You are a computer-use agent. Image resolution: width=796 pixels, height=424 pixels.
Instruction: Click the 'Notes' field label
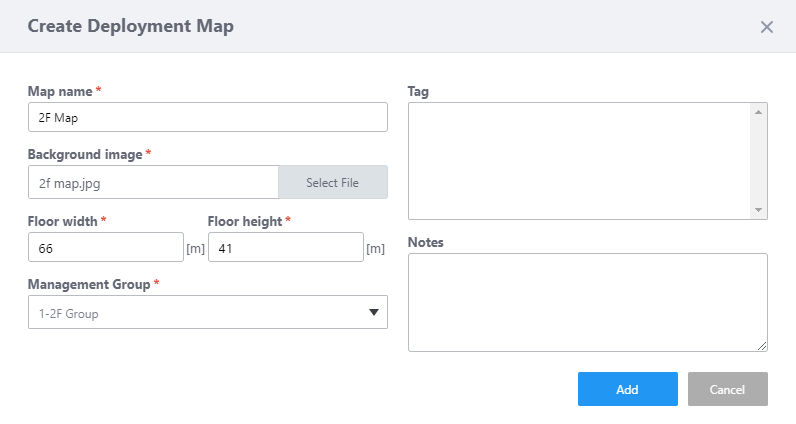point(425,242)
